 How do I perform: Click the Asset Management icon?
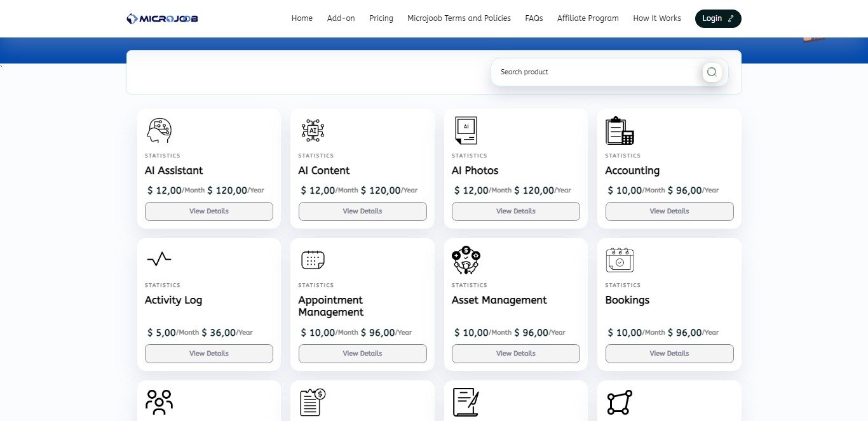[466, 260]
